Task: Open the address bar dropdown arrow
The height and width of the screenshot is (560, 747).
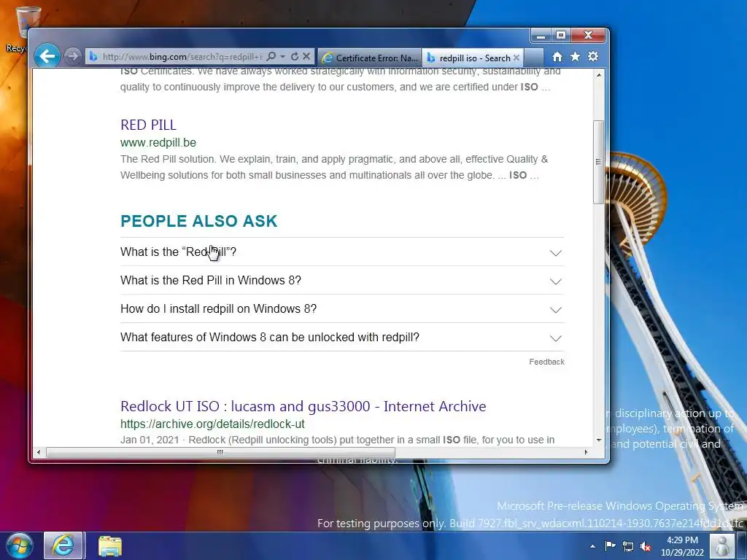Action: tap(282, 57)
